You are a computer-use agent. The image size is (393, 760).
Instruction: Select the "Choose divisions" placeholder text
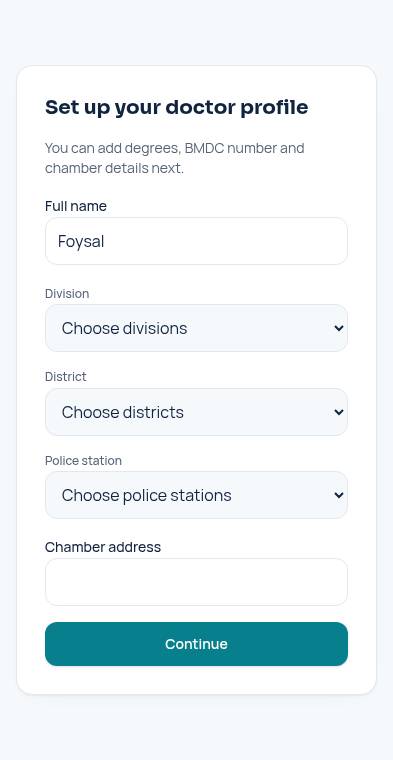pyautogui.click(x=124, y=328)
